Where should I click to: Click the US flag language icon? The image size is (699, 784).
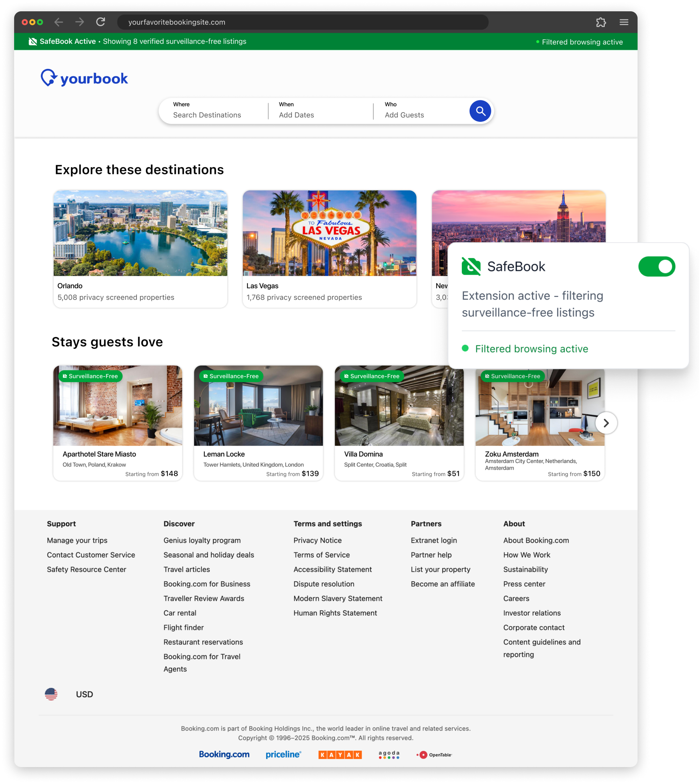[51, 694]
